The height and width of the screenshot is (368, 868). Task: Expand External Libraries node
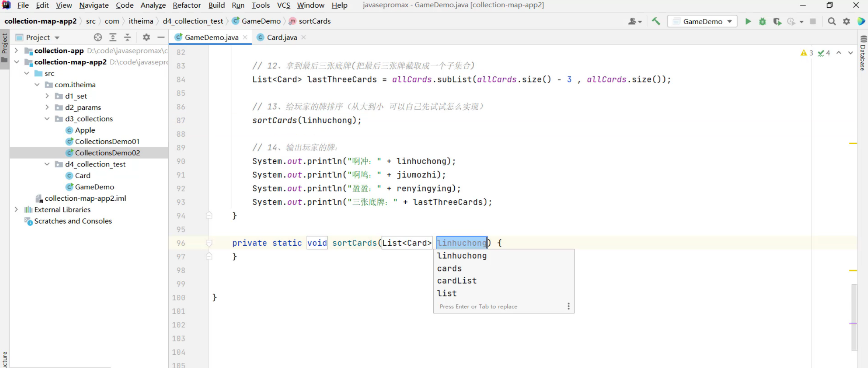(16, 210)
